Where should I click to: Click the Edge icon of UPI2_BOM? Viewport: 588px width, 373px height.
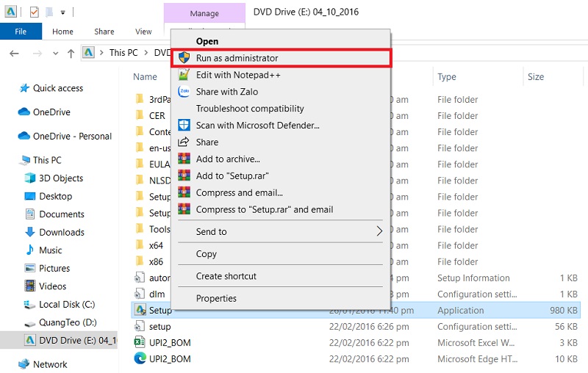(140, 358)
